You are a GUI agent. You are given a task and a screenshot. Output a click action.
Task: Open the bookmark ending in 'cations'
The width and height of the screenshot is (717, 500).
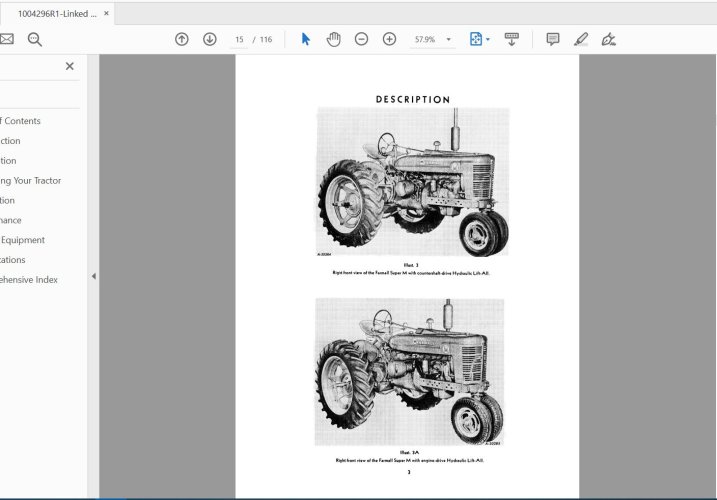point(13,260)
